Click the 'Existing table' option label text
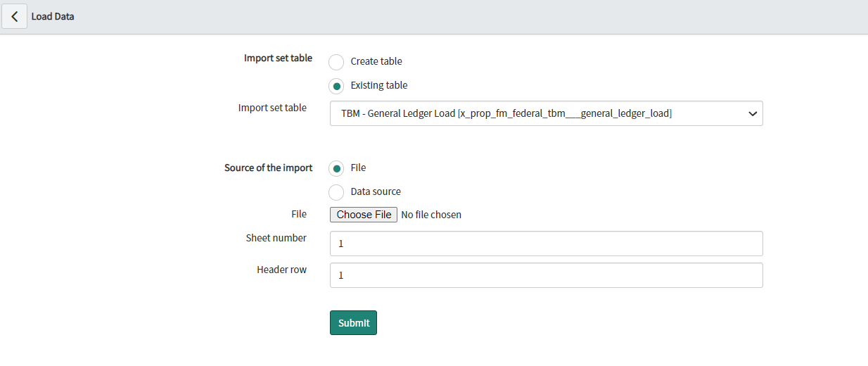868x366 pixels. (379, 85)
